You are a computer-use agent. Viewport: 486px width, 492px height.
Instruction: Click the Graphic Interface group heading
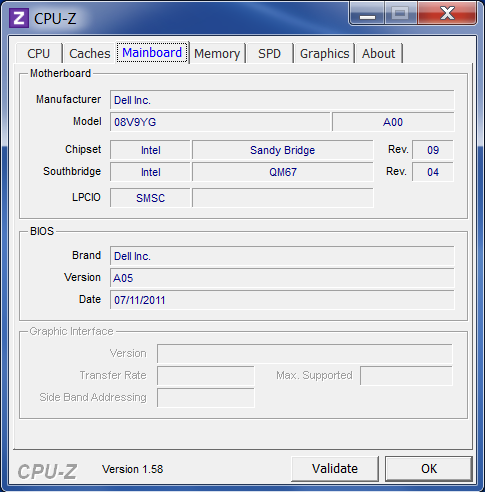coord(71,331)
